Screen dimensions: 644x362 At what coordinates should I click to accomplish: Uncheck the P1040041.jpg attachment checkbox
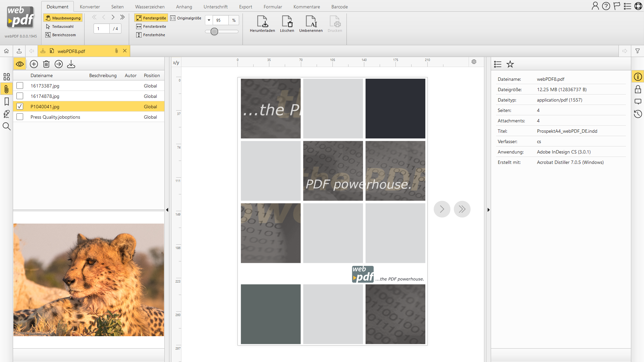click(20, 107)
